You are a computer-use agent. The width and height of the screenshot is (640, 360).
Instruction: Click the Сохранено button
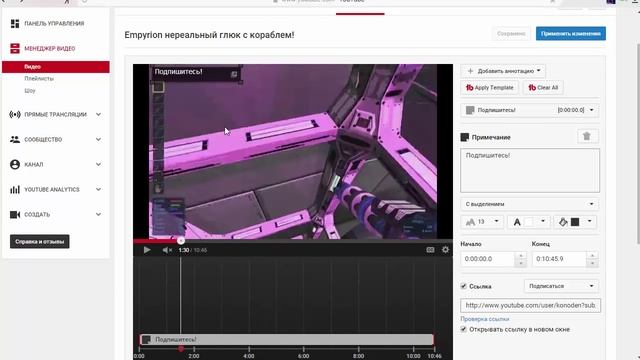pos(511,33)
